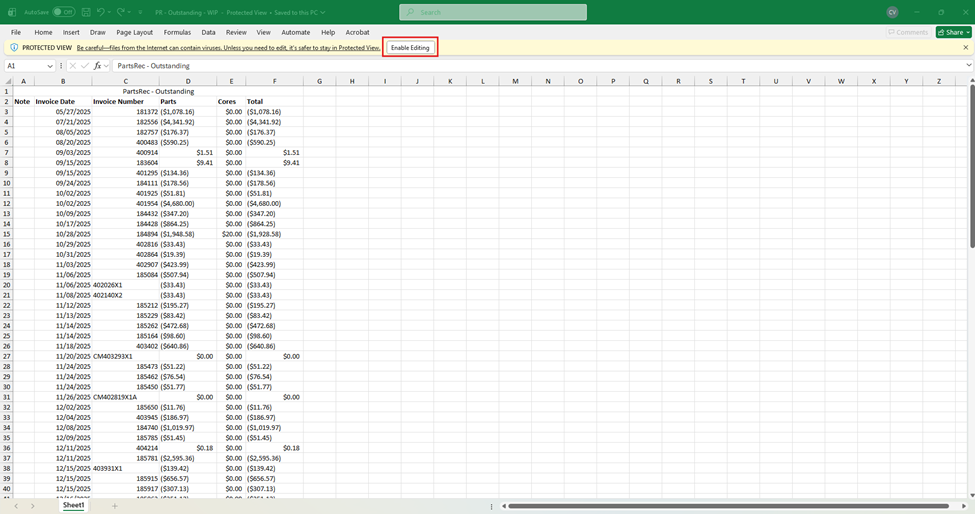Screen dimensions: 975x514
Task: Click into the Search box
Action: (x=492, y=12)
